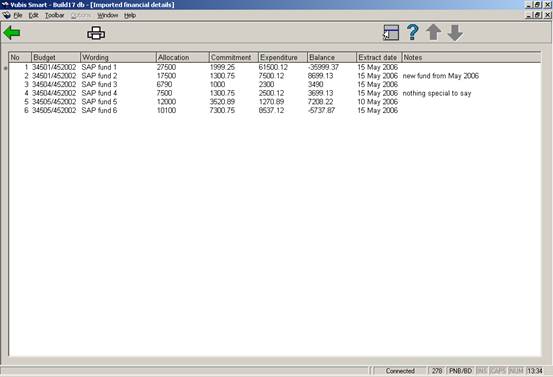Print the imported financial details list
553x377 pixels.
96,33
